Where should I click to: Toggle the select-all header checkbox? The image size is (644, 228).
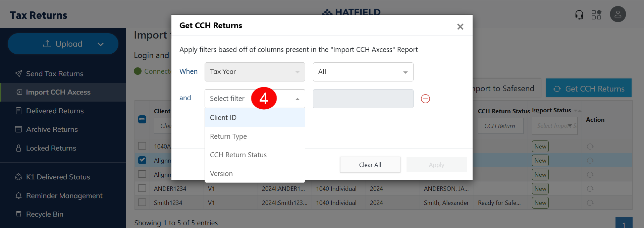click(x=142, y=119)
